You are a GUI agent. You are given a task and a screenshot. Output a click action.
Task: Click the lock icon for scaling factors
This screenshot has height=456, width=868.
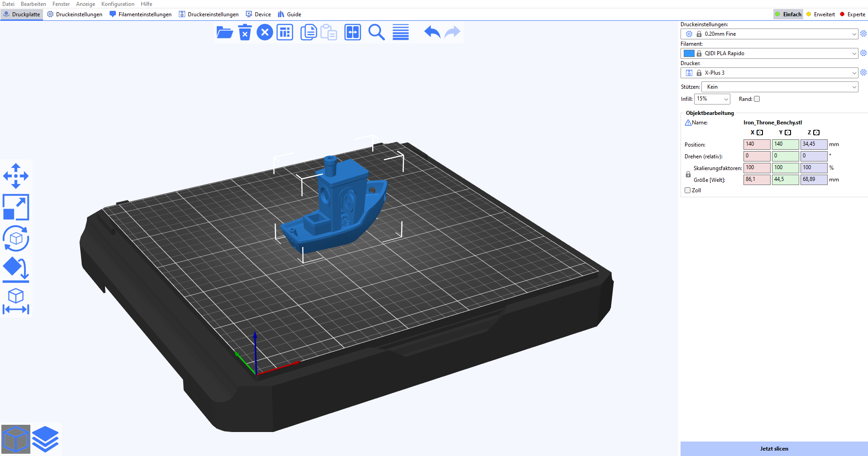(x=688, y=174)
